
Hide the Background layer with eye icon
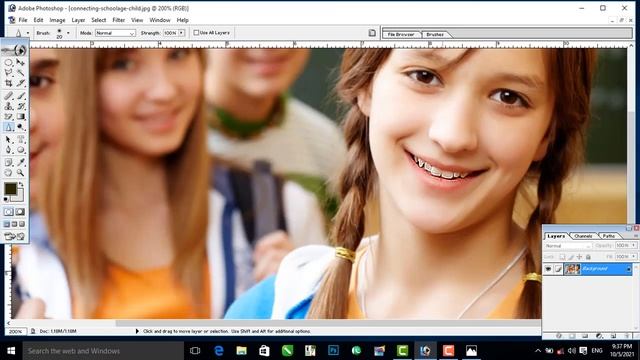coord(548,269)
